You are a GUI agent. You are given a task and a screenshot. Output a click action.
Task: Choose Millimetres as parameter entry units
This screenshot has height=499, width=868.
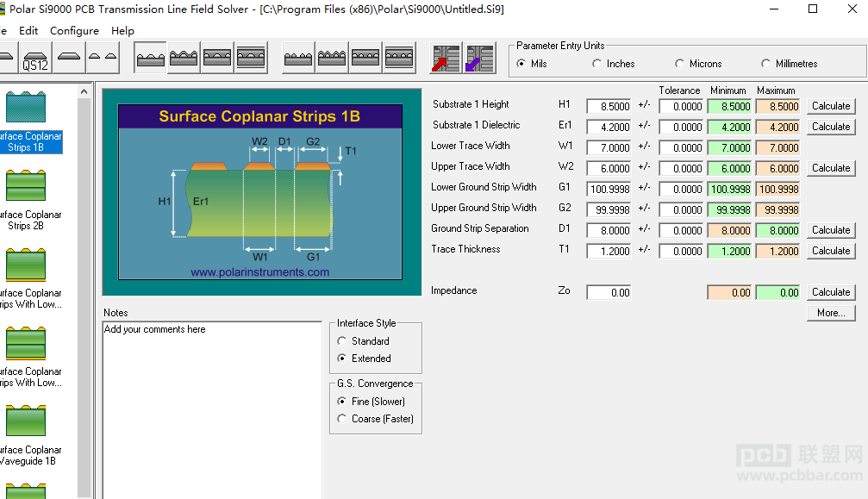790,64
